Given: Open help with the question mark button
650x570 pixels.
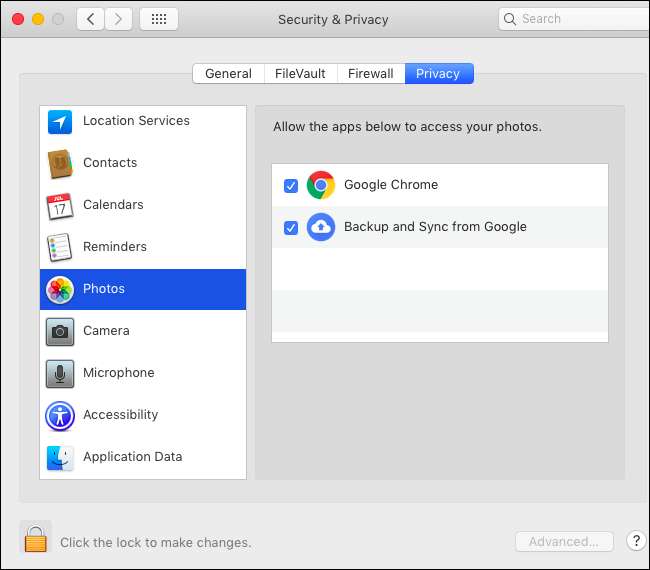Looking at the screenshot, I should pyautogui.click(x=636, y=541).
